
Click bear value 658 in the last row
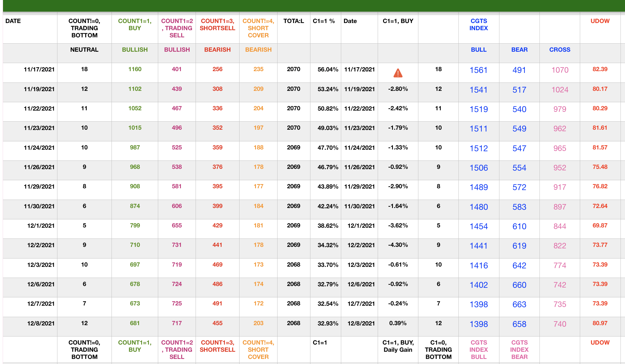pyautogui.click(x=519, y=324)
